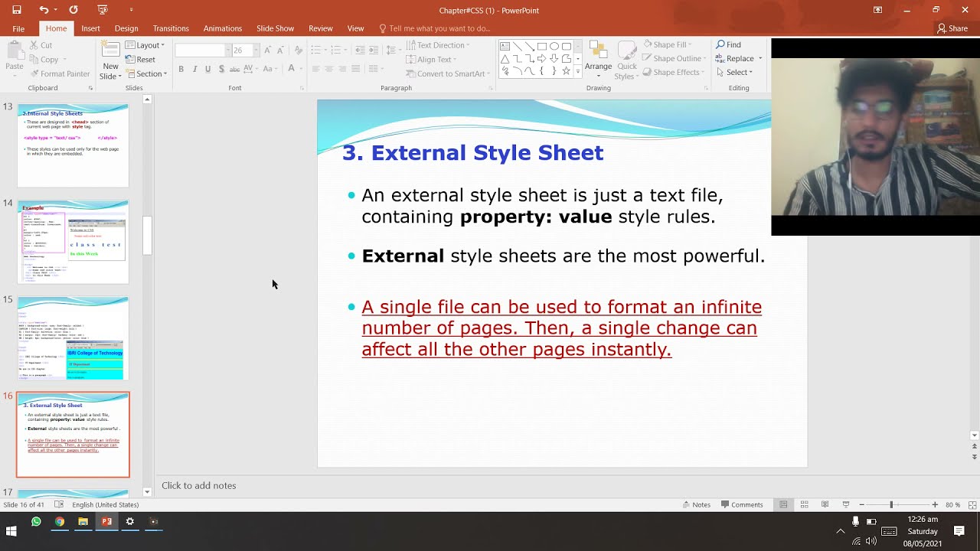Toggle Comments pane in status bar
The width and height of the screenshot is (980, 551).
point(741,504)
